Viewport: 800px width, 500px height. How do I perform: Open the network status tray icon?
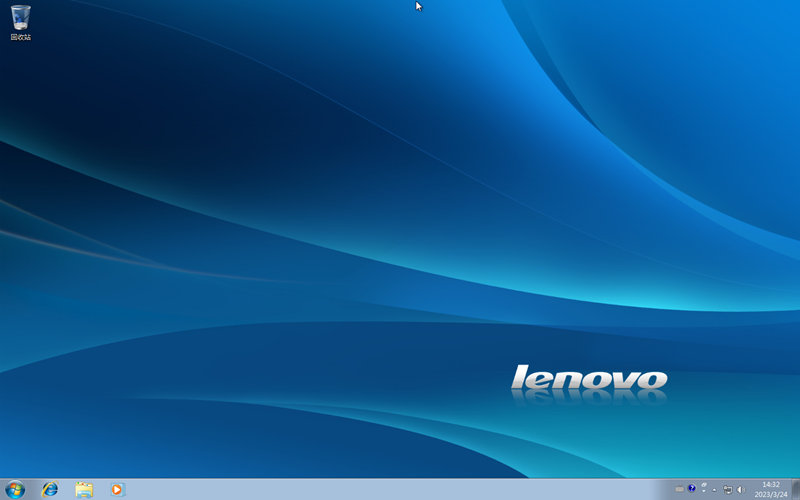(728, 490)
